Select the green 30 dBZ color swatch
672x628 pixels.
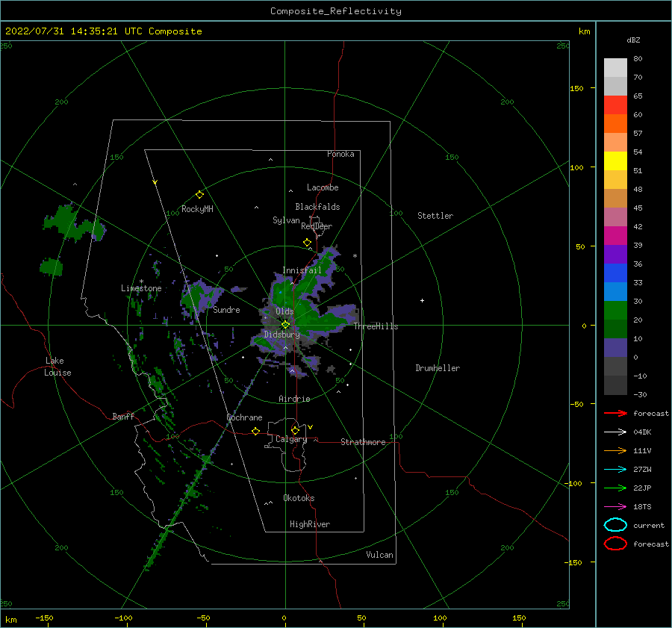coord(615,311)
